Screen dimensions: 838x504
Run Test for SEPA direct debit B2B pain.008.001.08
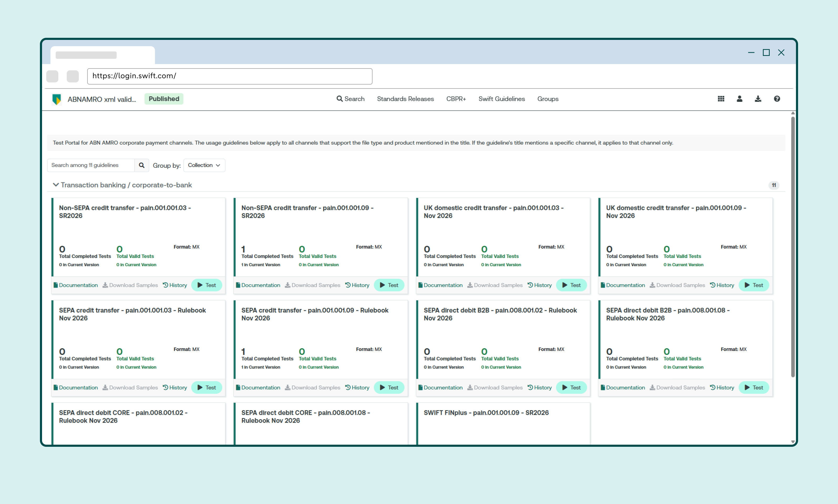click(754, 387)
